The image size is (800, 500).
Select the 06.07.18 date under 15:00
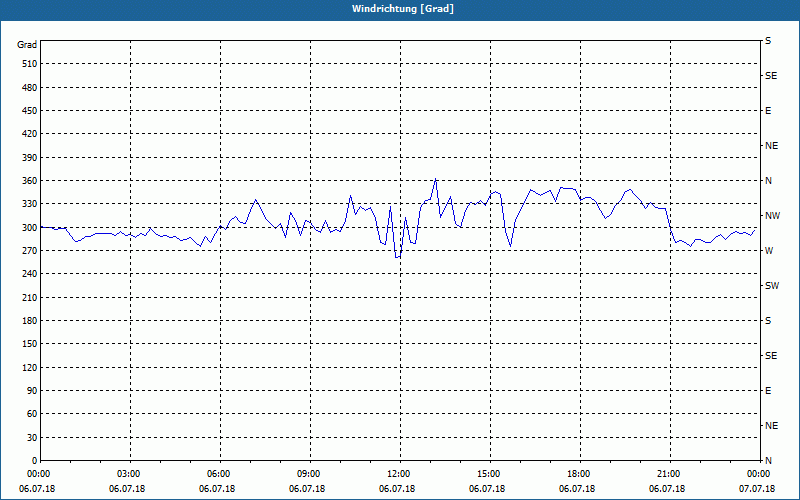pyautogui.click(x=487, y=489)
